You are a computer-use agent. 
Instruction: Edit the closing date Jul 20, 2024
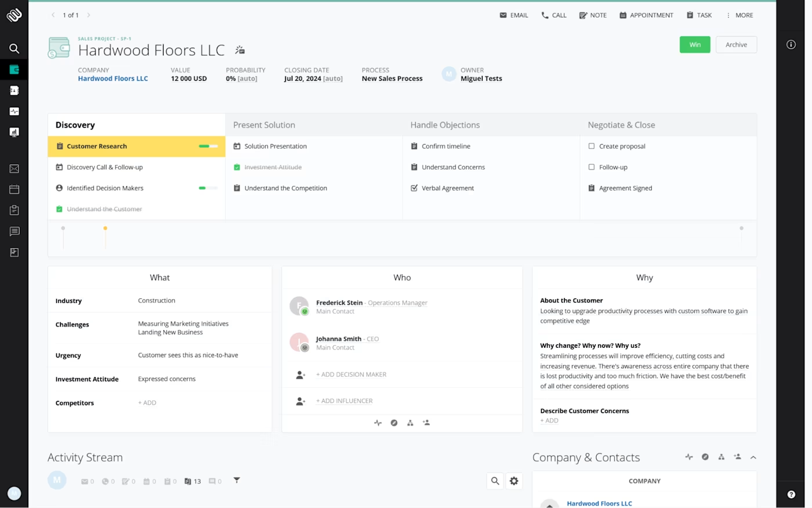click(x=313, y=79)
